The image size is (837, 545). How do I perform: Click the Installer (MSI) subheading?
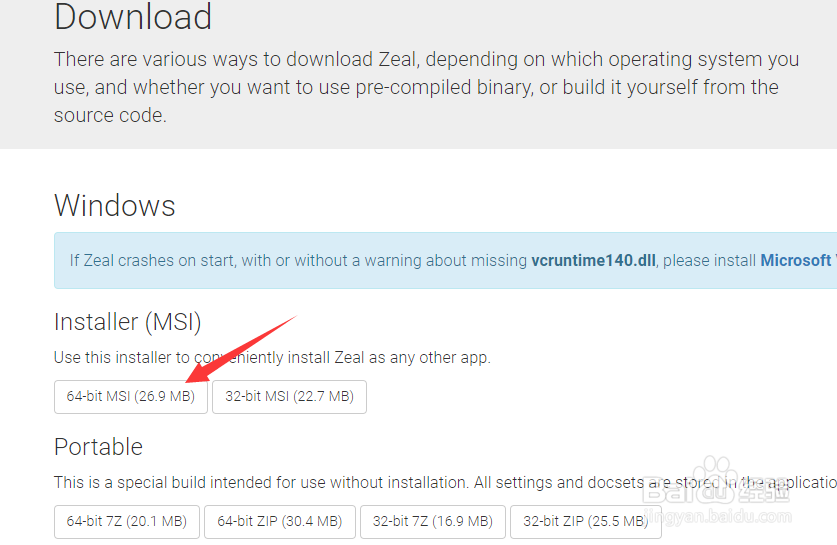click(x=128, y=322)
